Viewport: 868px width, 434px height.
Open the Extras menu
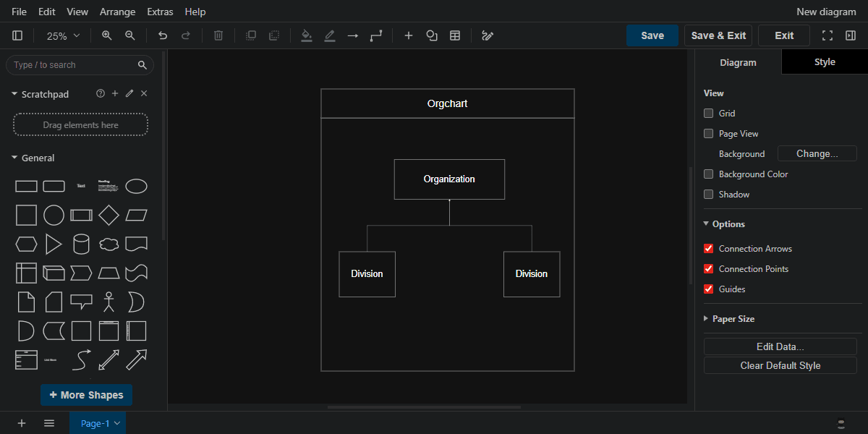click(x=160, y=12)
